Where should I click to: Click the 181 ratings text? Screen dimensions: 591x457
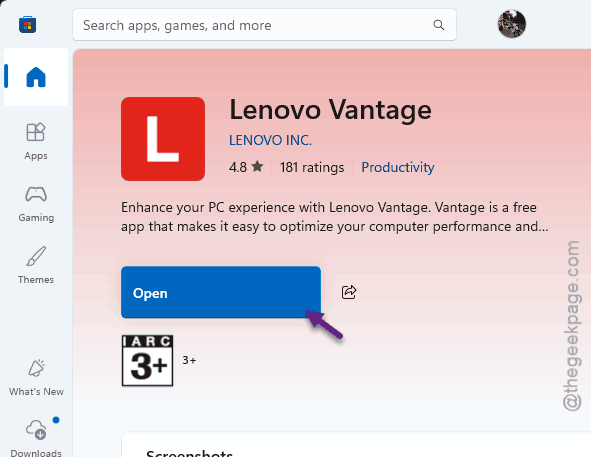click(312, 167)
